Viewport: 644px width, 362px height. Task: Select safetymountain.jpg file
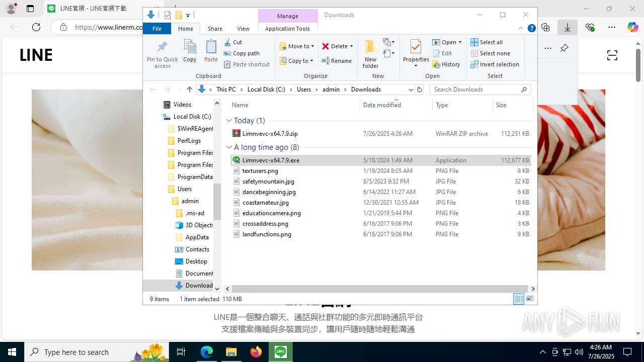(x=380, y=182)
